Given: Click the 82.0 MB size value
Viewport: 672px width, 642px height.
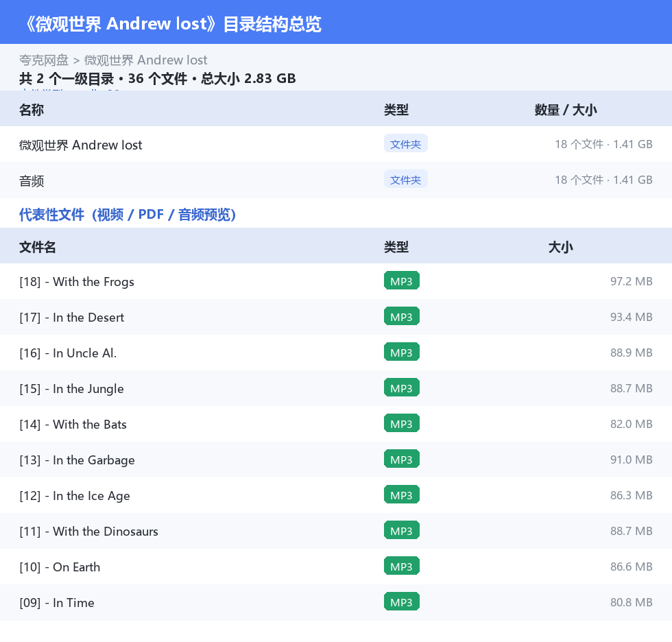Looking at the screenshot, I should coord(632,424).
